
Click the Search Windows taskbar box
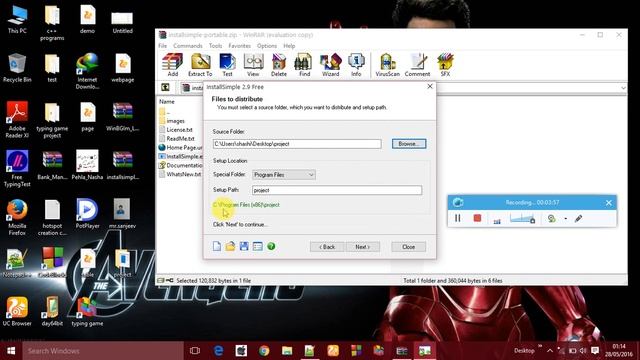[103, 351]
